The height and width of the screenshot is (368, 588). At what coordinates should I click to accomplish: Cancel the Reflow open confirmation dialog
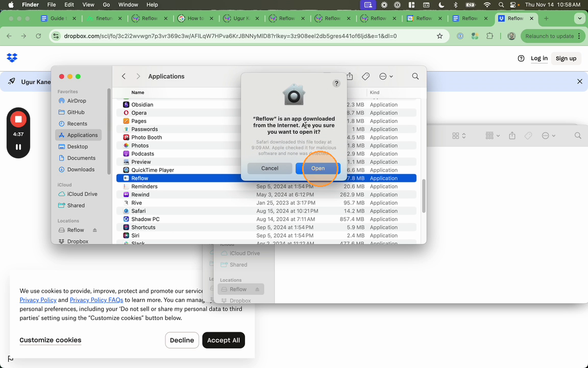[269, 168]
